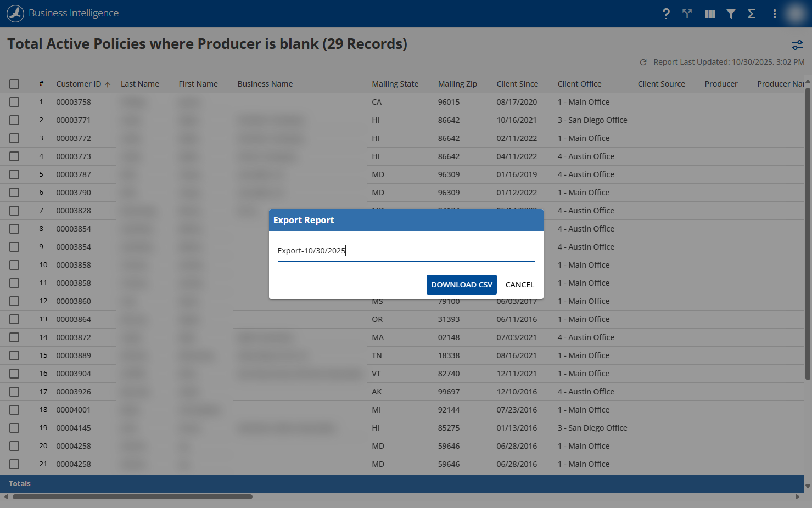
Task: Click the Totals footer label
Action: tap(20, 484)
